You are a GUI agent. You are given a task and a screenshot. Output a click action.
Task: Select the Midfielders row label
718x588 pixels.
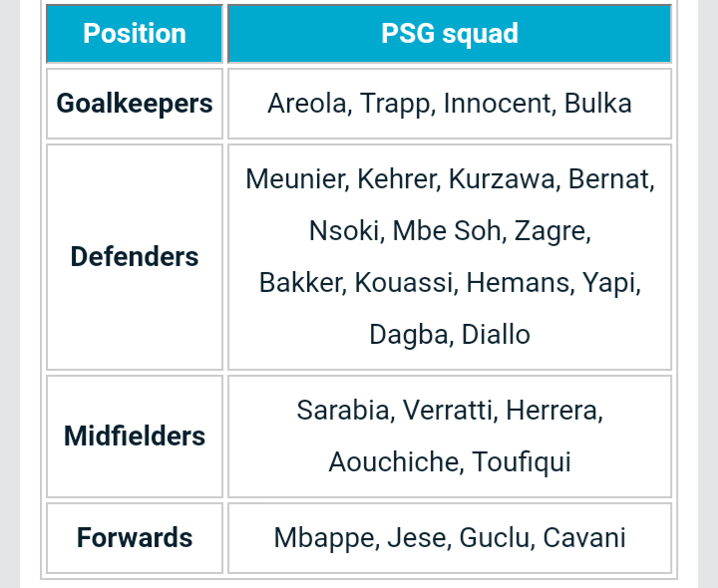[x=135, y=436]
